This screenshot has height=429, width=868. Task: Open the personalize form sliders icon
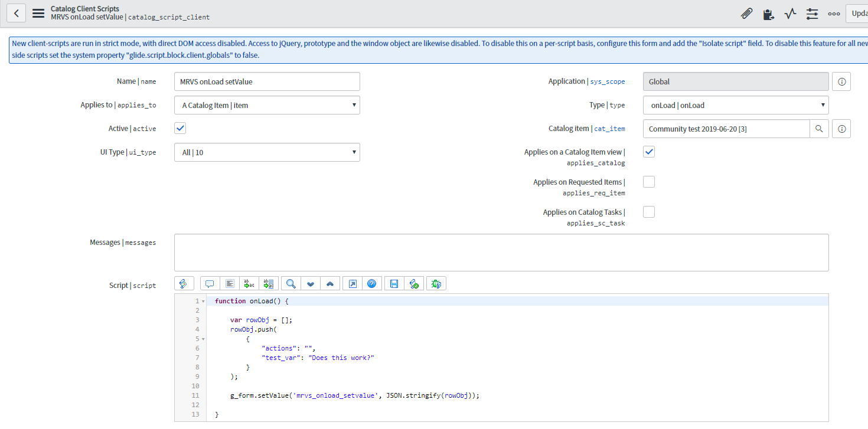(812, 13)
